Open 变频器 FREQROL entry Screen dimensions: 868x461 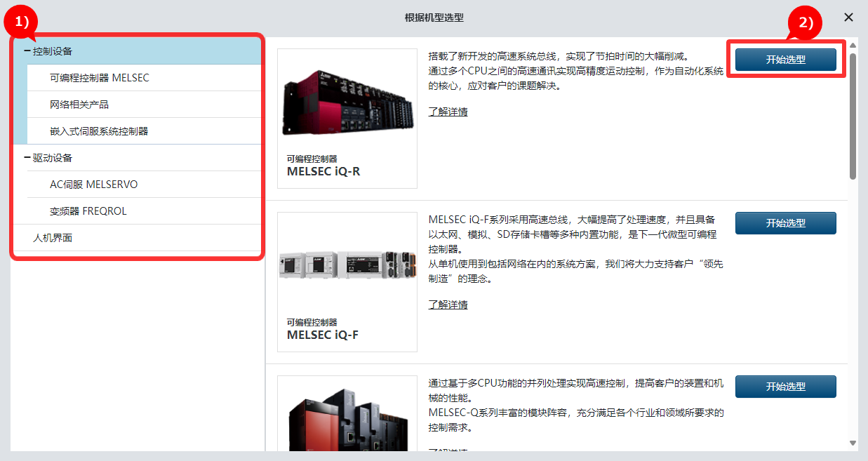point(88,211)
